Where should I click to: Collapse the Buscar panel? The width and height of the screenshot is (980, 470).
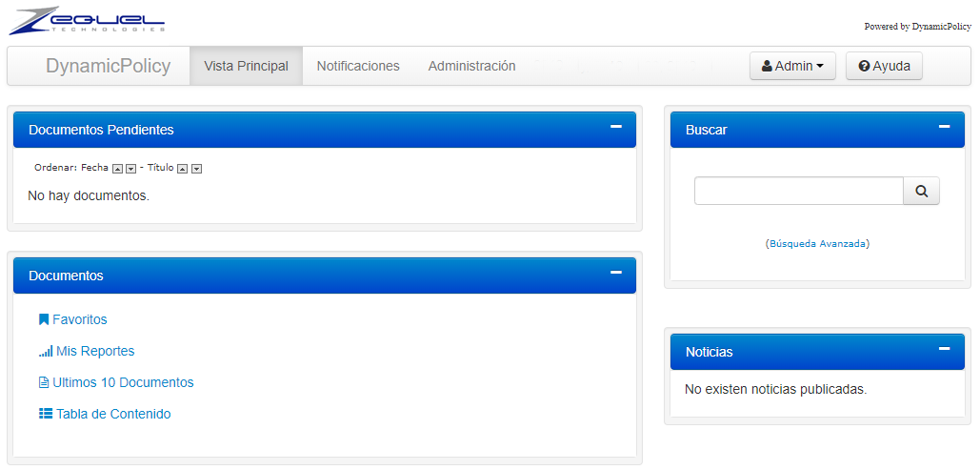(x=944, y=127)
